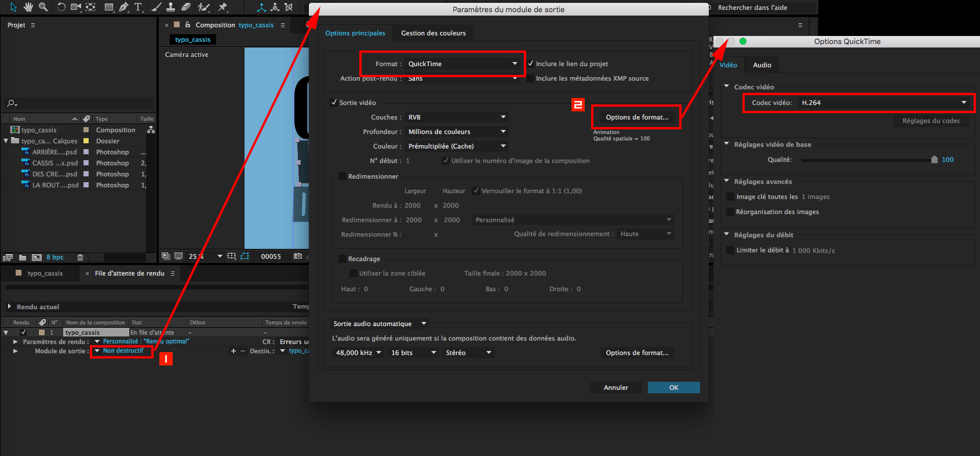Switch to the Audio tab in QuickTime options
The height and width of the screenshot is (456, 980).
point(762,65)
